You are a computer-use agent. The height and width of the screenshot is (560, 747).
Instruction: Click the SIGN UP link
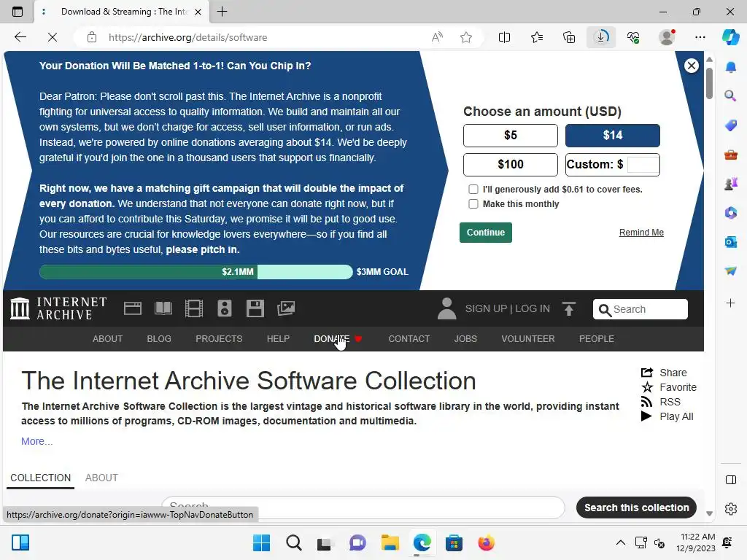486,308
